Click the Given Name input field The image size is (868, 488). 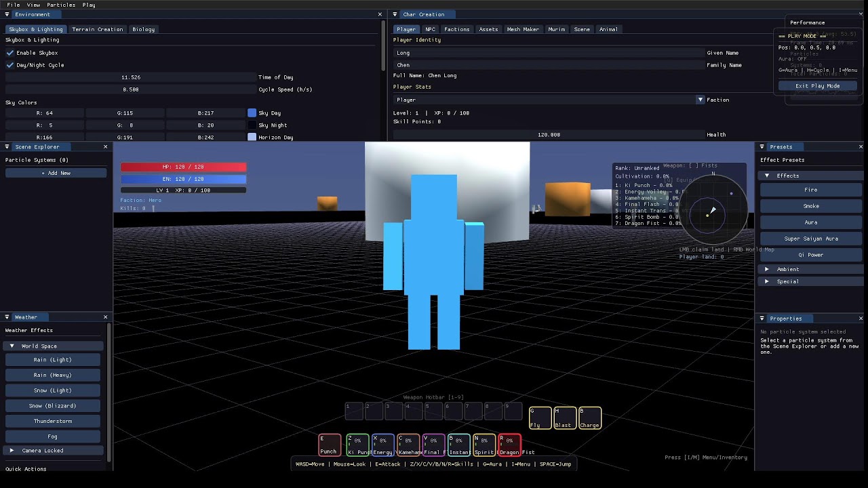(x=548, y=53)
